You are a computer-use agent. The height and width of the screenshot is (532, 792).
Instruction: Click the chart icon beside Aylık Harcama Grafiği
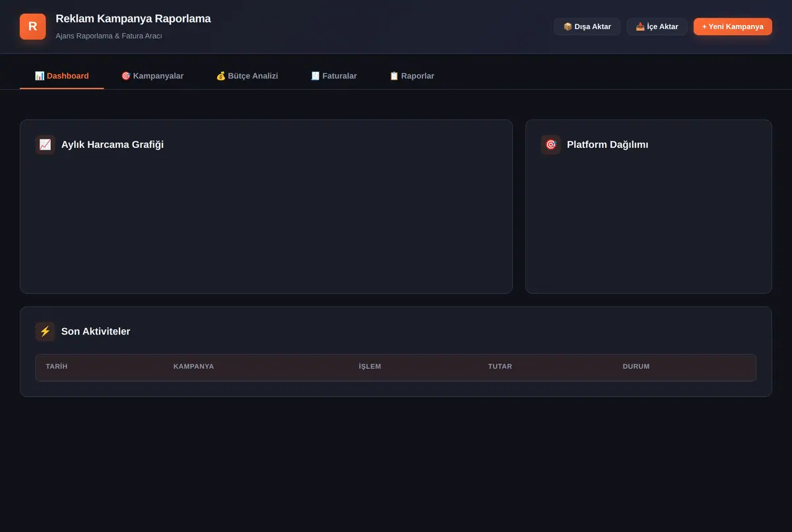pos(45,145)
